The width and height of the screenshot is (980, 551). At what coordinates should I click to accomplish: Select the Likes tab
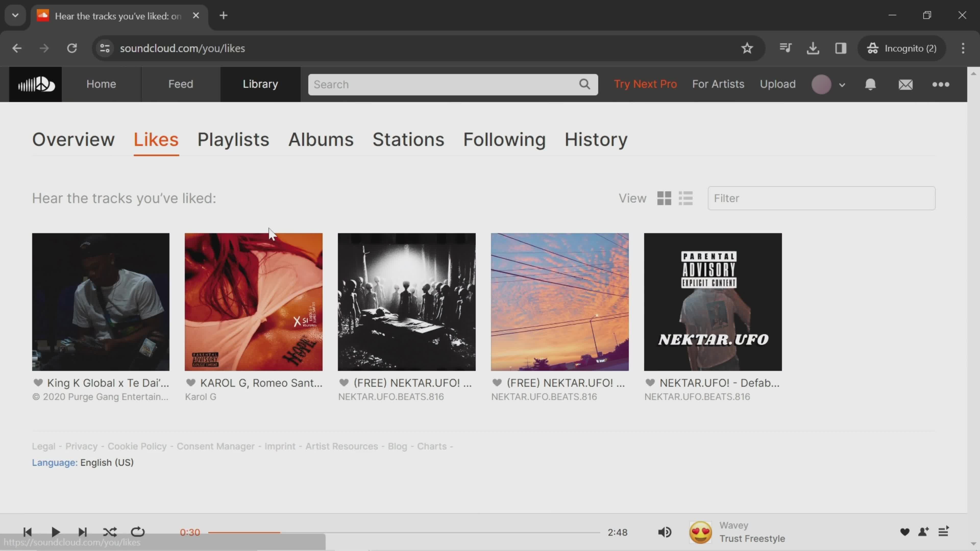click(155, 139)
